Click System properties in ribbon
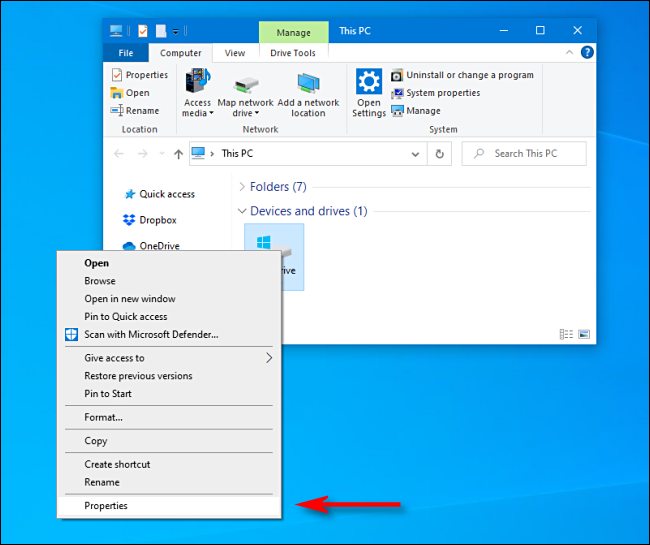 coord(442,93)
